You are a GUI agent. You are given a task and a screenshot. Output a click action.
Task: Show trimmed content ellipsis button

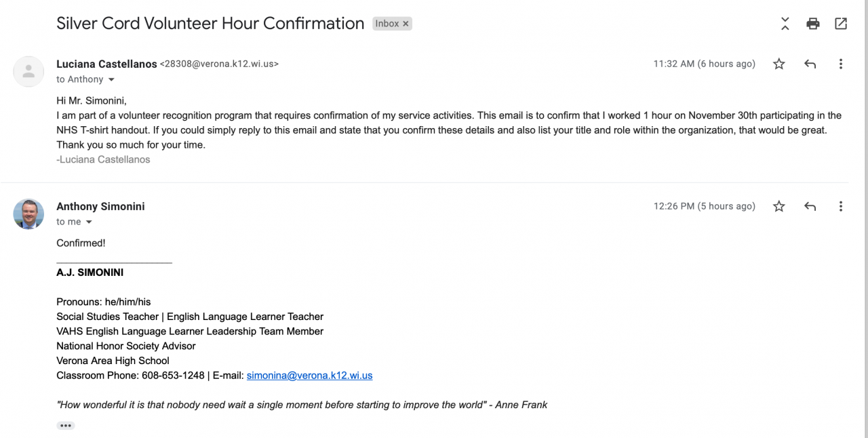coord(66,426)
